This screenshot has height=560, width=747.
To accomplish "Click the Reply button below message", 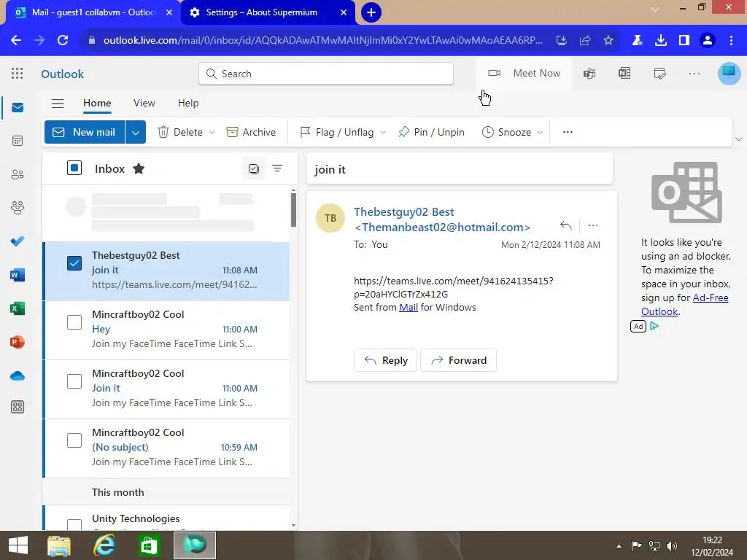I will coord(385,360).
